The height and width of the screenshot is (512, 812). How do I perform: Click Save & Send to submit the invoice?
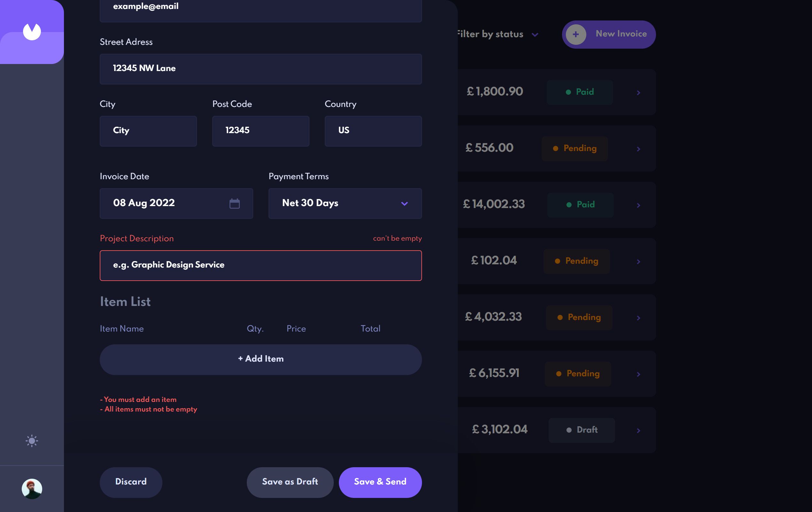[x=380, y=482]
